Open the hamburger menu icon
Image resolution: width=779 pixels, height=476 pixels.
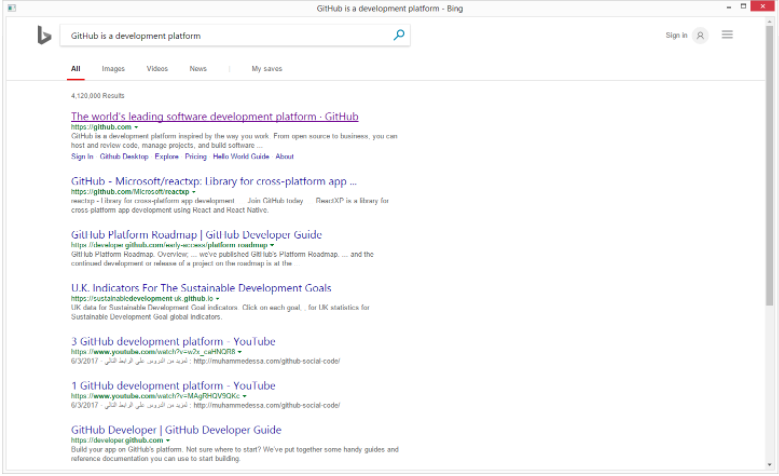727,35
